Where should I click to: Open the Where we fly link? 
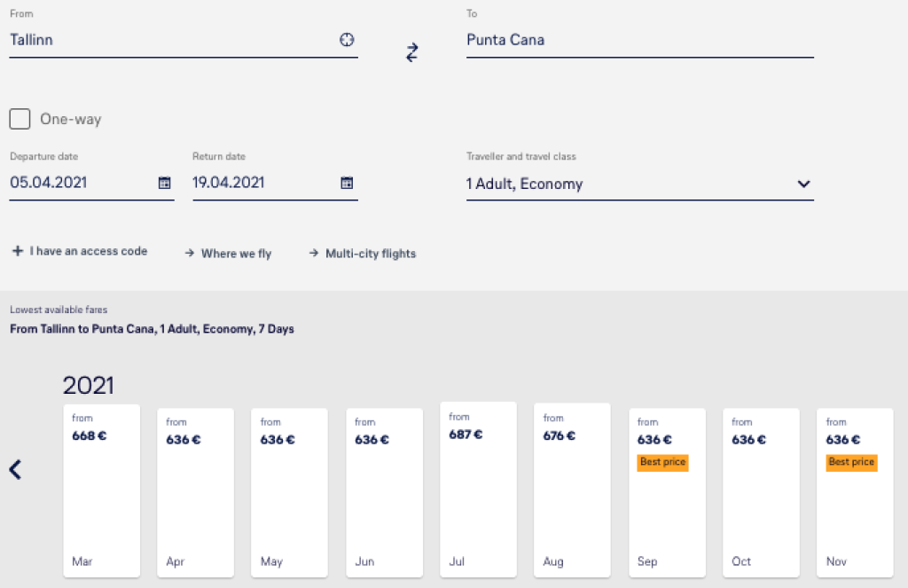point(235,254)
